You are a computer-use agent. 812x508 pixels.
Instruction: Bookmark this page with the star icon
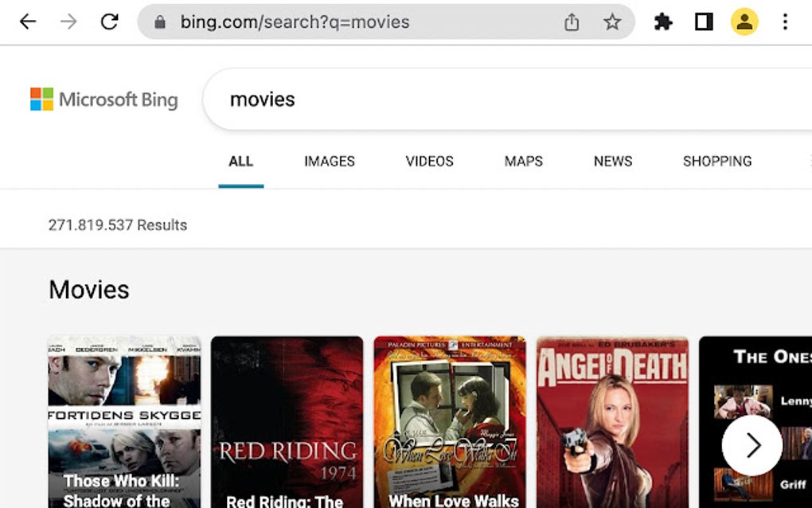tap(613, 21)
